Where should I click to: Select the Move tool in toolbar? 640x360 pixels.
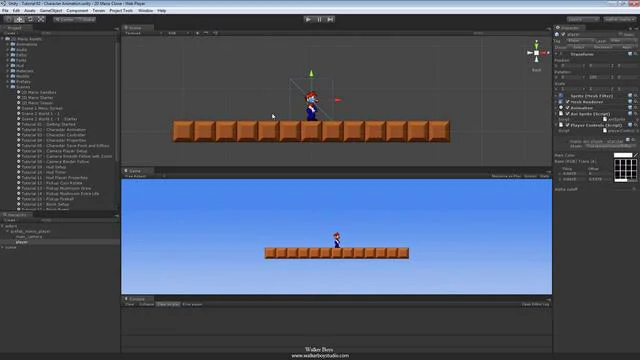click(x=19, y=19)
